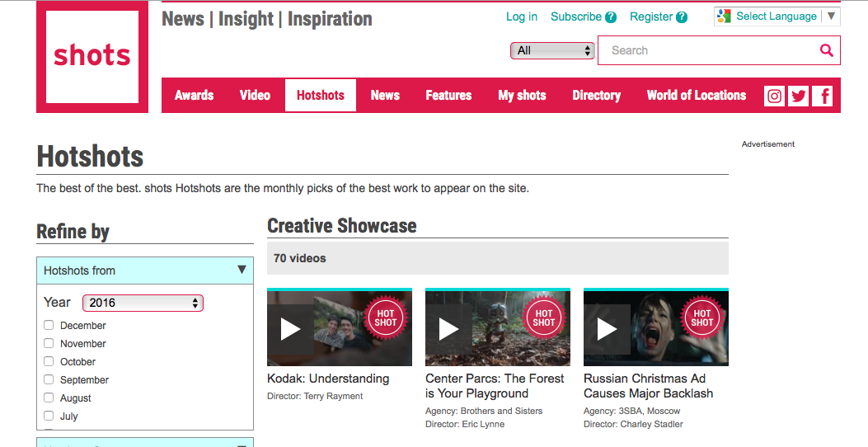The width and height of the screenshot is (868, 447).
Task: Check the October checkbox
Action: tap(49, 362)
